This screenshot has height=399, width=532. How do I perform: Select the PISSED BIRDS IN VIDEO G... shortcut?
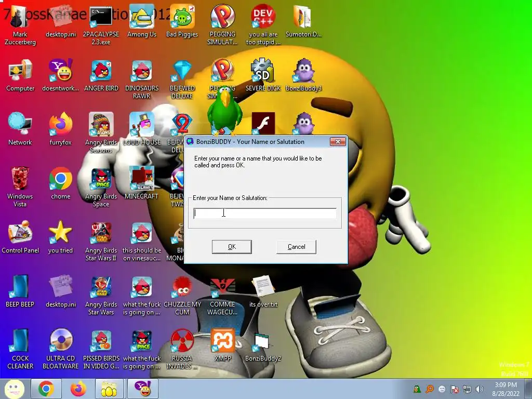pyautogui.click(x=101, y=349)
